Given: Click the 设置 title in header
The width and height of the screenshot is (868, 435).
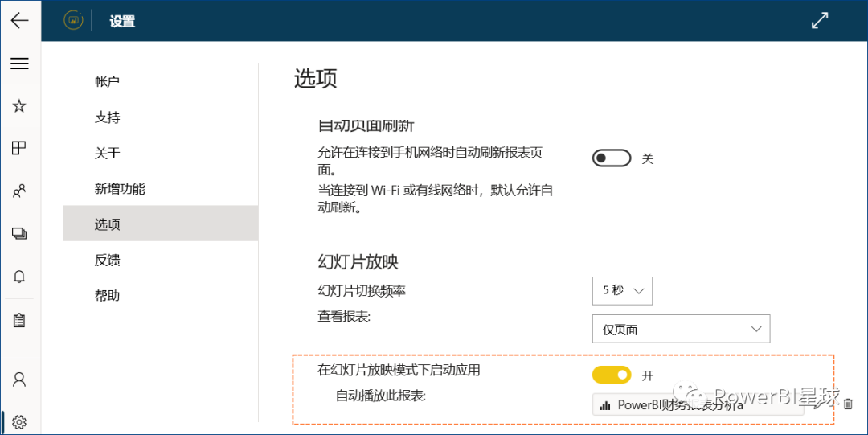Looking at the screenshot, I should coord(122,22).
